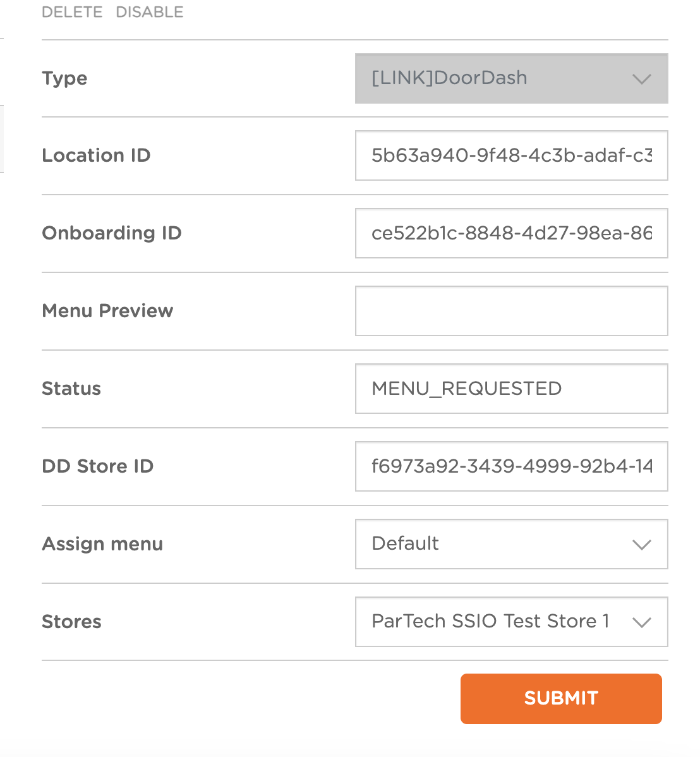The width and height of the screenshot is (700, 757).
Task: Expand the Stores dropdown for ParTech SSIO Test Store 1
Action: (x=512, y=622)
